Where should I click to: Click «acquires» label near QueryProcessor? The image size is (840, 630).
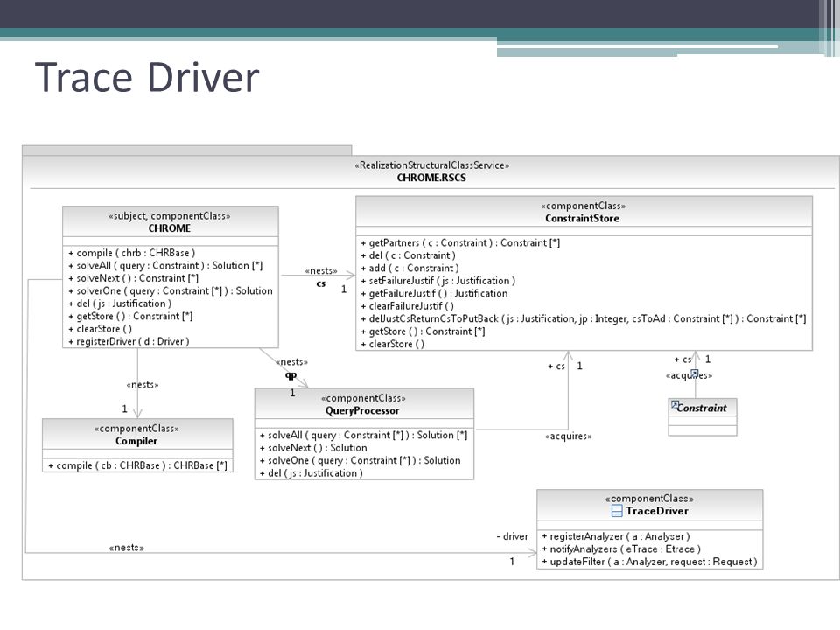[x=569, y=436]
